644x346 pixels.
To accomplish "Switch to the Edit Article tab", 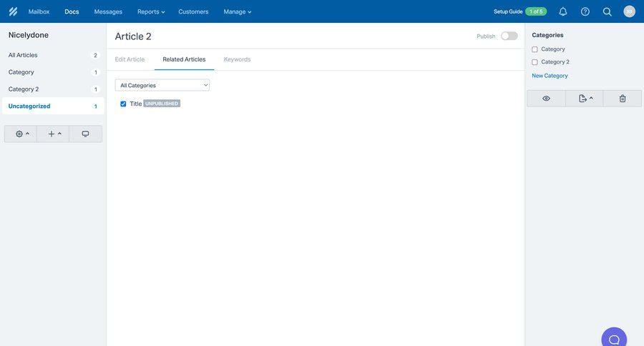I will tap(130, 59).
